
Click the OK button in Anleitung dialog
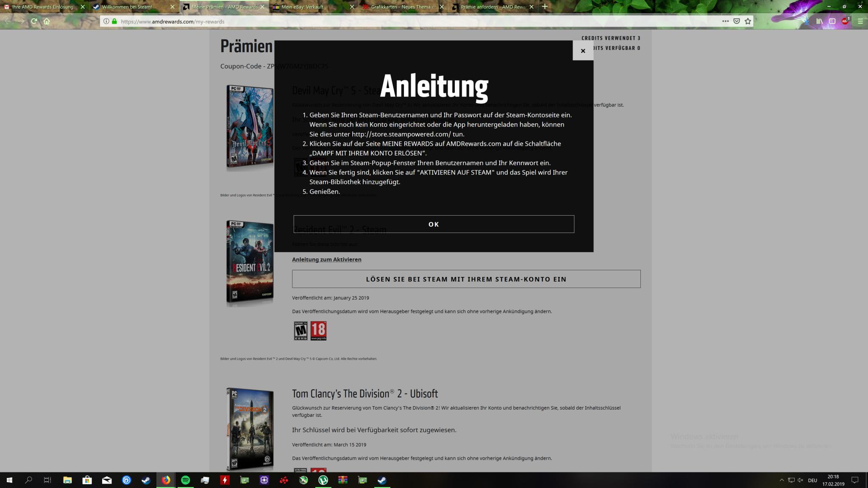[x=434, y=224]
